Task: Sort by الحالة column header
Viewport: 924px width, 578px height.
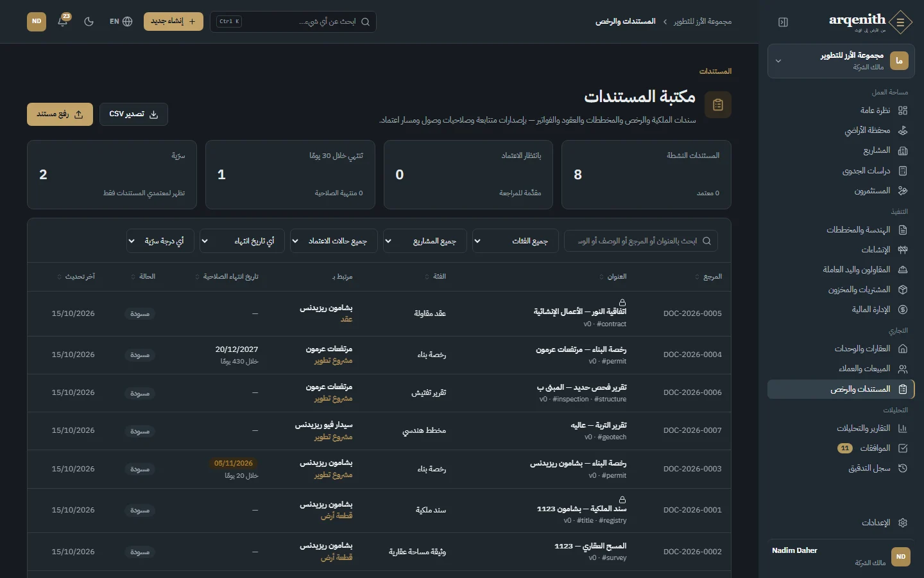Action: point(143,277)
